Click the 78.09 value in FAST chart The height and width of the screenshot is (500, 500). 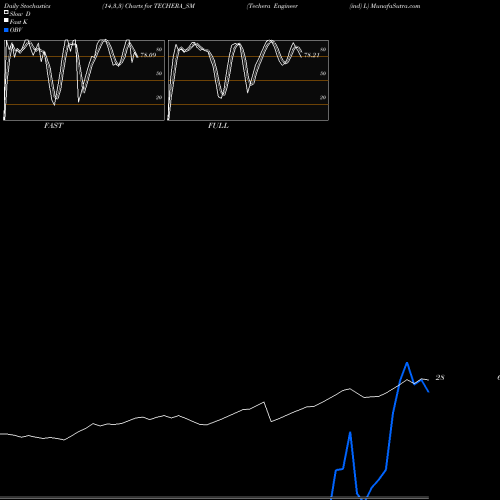point(148,55)
